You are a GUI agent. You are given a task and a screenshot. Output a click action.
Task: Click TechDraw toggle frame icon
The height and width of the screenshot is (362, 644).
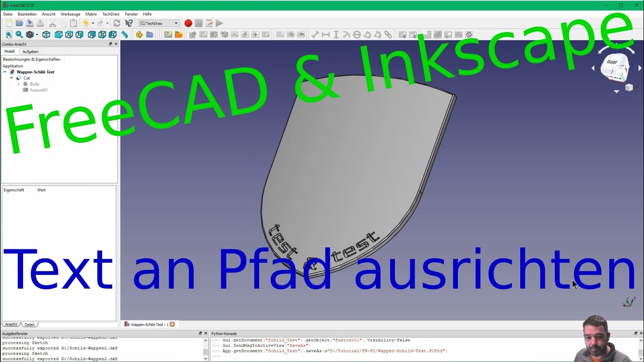point(469,35)
